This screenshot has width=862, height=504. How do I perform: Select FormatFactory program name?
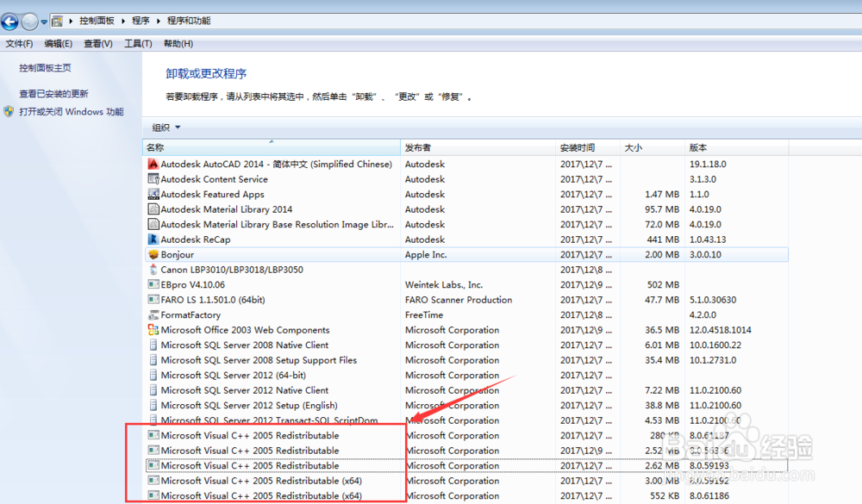click(191, 315)
